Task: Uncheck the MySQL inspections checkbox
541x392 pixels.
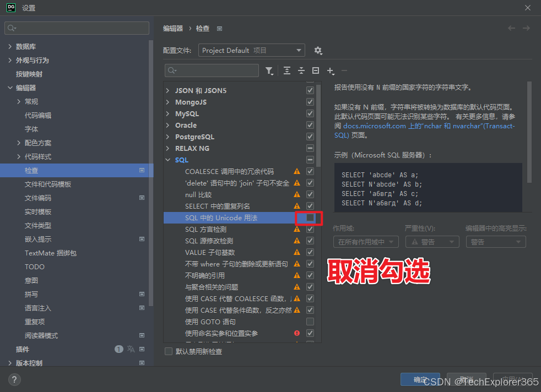Action: pyautogui.click(x=310, y=113)
